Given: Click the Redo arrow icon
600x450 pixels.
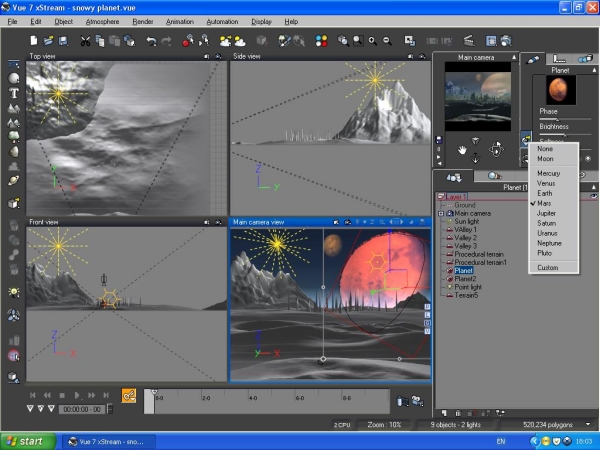Looking at the screenshot, I should tap(166, 41).
